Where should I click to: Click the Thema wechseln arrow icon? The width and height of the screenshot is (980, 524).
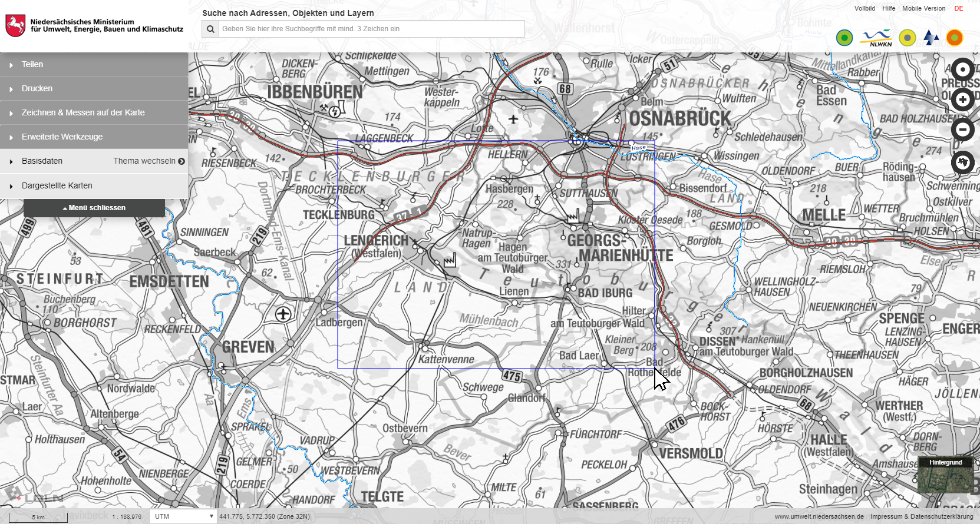(x=182, y=161)
